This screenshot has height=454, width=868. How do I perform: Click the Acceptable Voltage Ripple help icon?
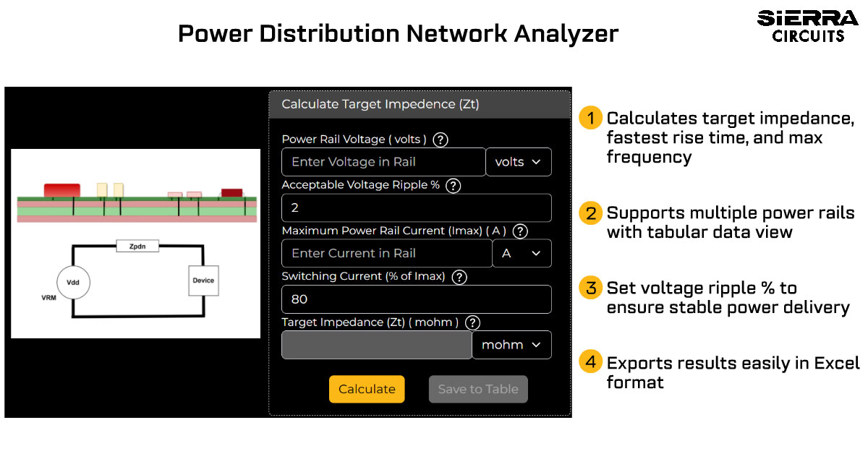point(454,185)
